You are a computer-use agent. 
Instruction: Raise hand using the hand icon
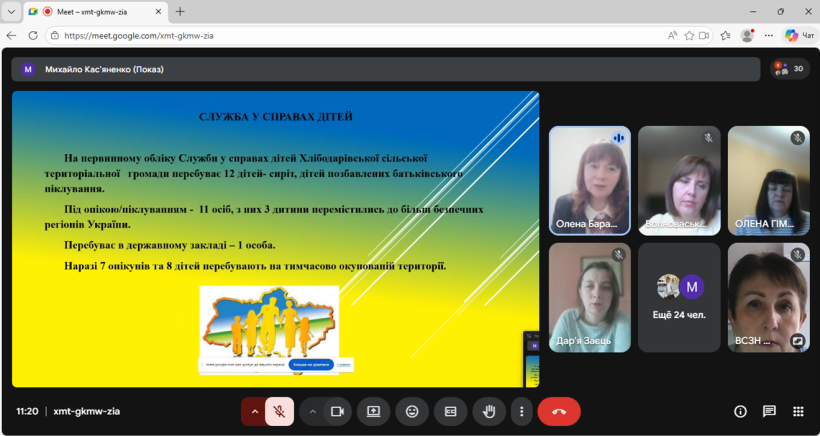[489, 411]
